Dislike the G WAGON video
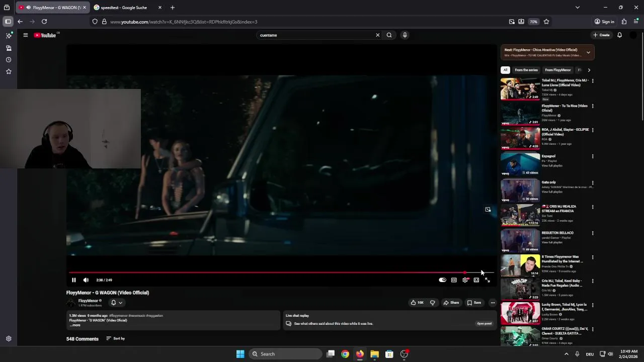644x362 pixels. pyautogui.click(x=432, y=303)
